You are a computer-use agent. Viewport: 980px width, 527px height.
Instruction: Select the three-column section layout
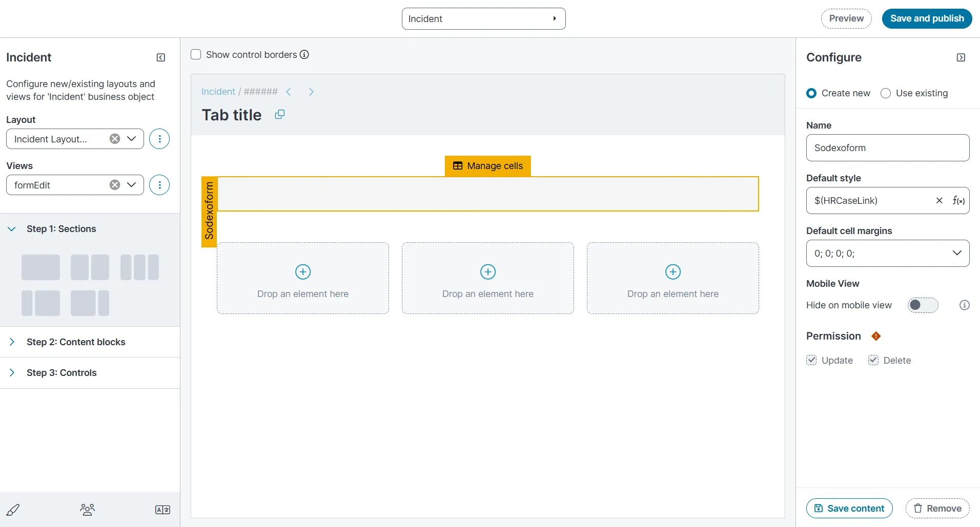tap(139, 267)
